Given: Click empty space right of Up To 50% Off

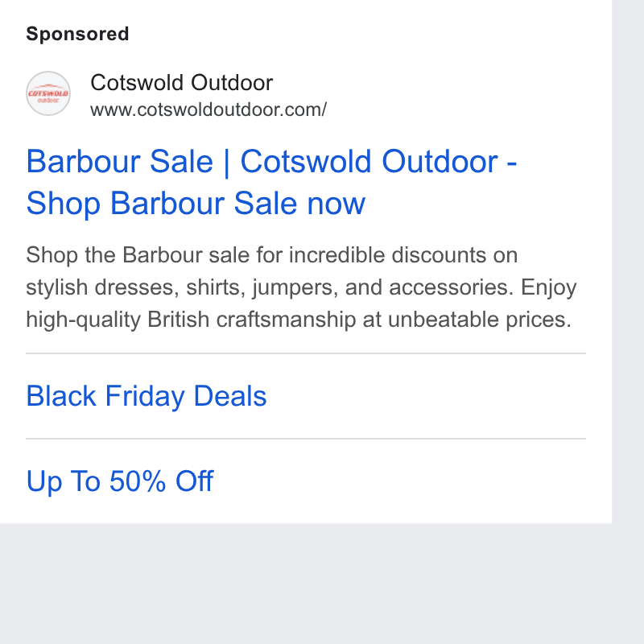Looking at the screenshot, I should pyautogui.click(x=400, y=481).
